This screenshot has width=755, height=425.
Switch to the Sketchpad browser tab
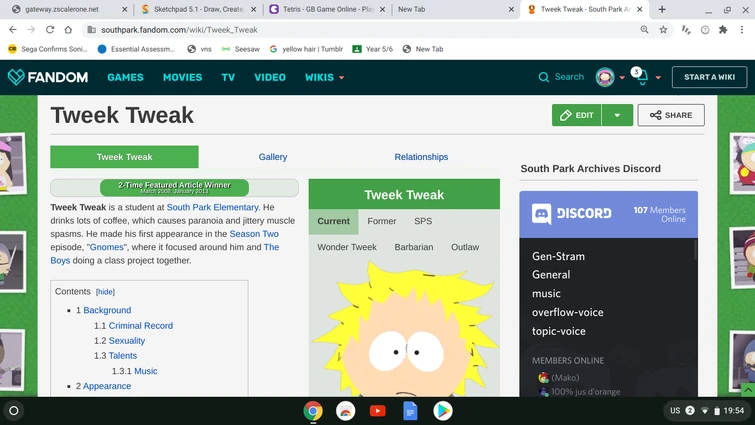[197, 9]
